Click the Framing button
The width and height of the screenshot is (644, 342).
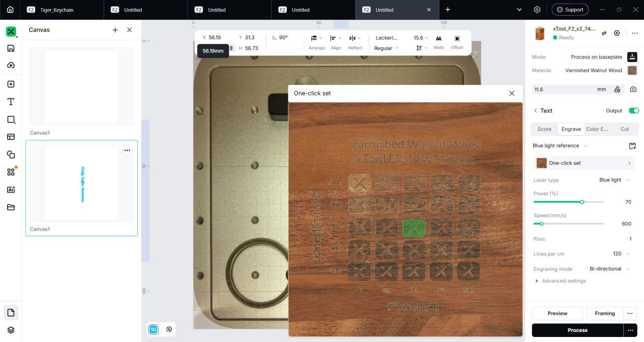point(605,313)
